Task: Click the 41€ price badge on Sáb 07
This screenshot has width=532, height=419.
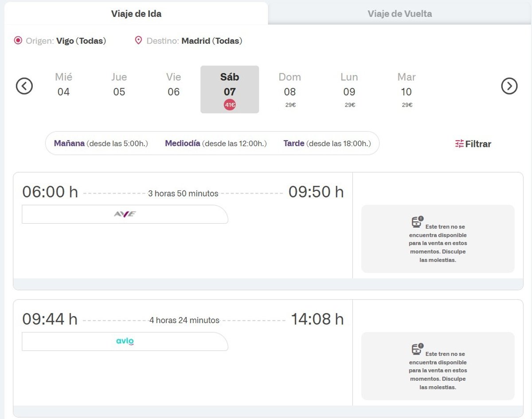Action: click(x=230, y=105)
